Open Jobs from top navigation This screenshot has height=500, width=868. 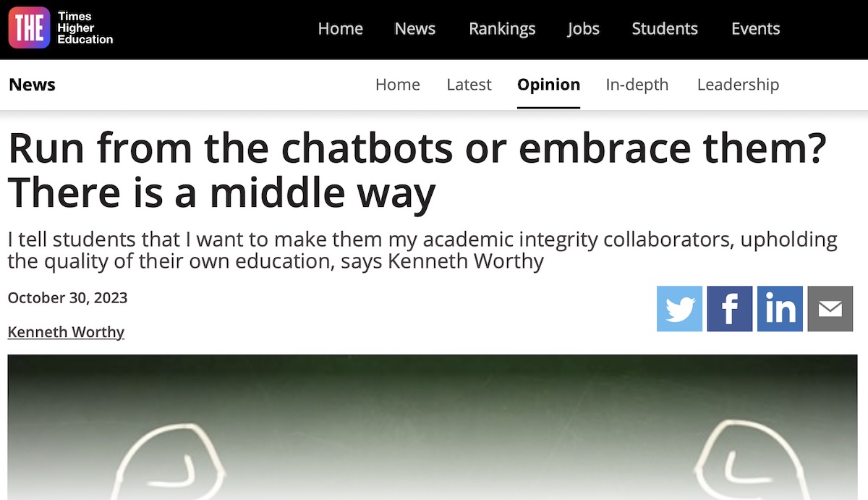[x=583, y=29]
